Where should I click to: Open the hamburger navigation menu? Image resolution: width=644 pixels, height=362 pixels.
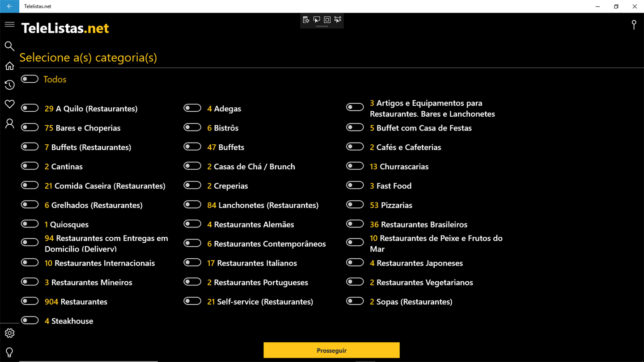9,25
